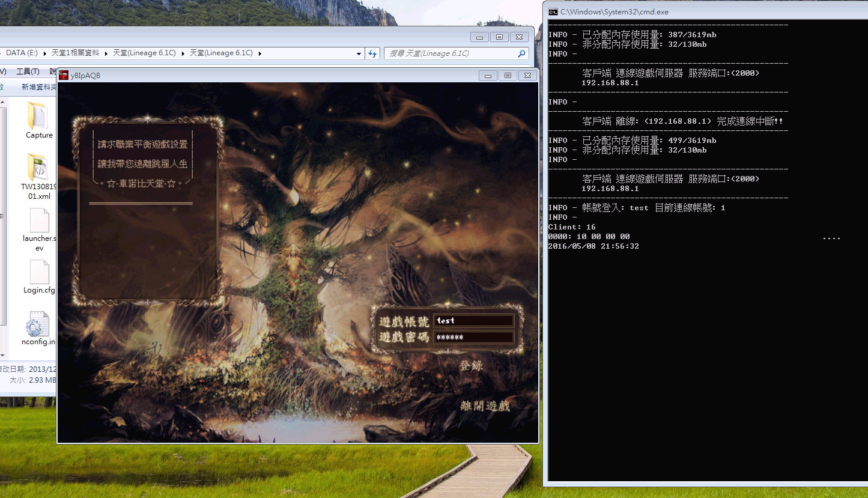868x498 pixels.
Task: Open the 工具(T) menu in Explorer
Action: 28,71
